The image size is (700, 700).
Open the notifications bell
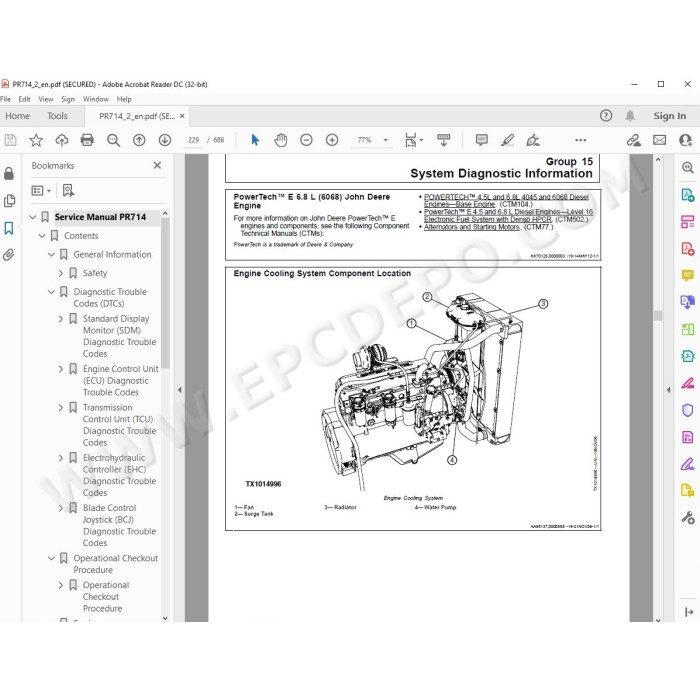click(x=630, y=116)
